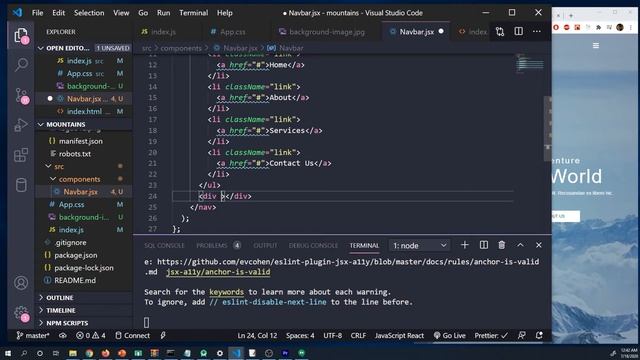640x360 pixels.
Task: Open the hamburger menu in the browser page
Action: point(596,45)
